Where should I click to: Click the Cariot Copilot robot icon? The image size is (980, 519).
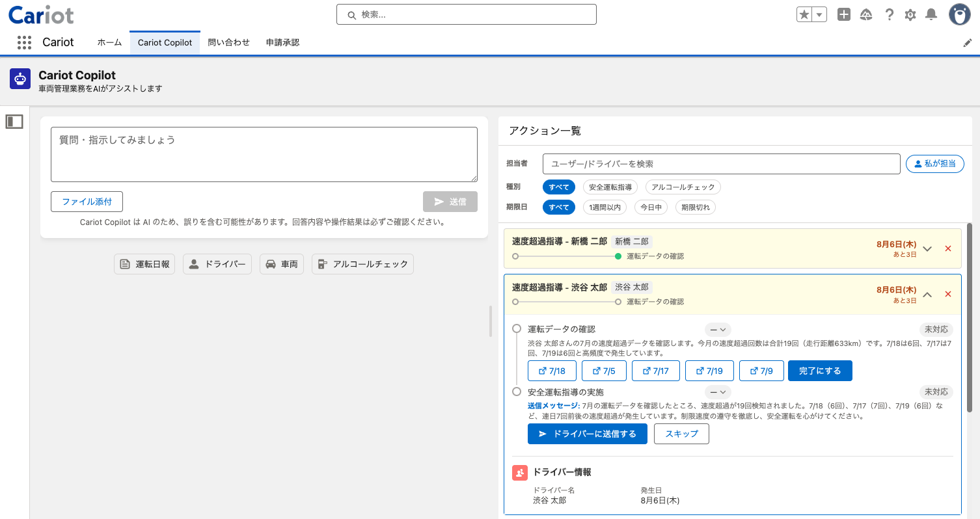coord(20,79)
